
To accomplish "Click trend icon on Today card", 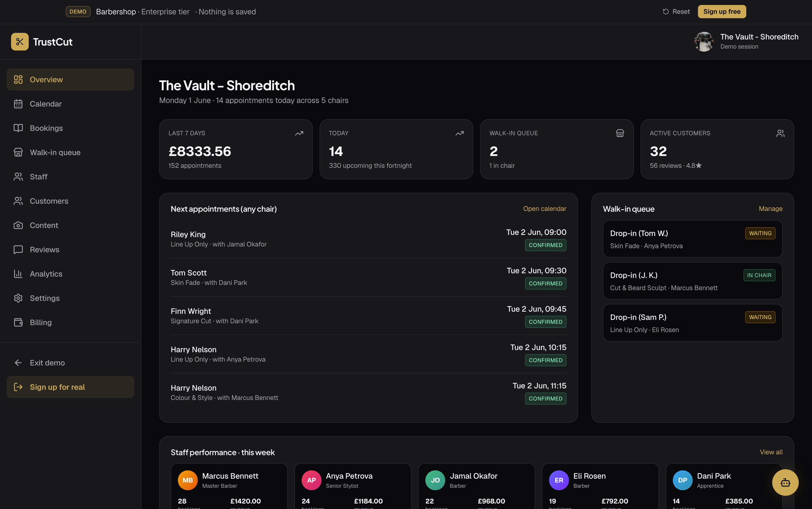I will [459, 133].
